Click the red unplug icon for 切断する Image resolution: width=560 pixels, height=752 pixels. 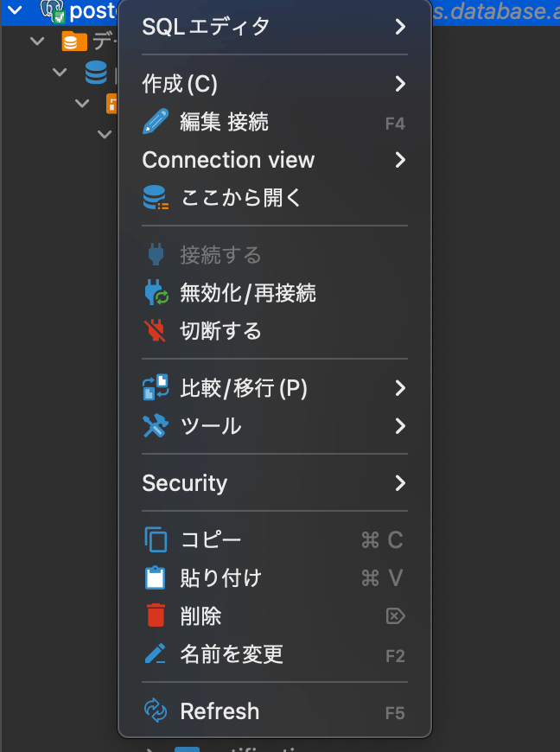click(x=156, y=331)
